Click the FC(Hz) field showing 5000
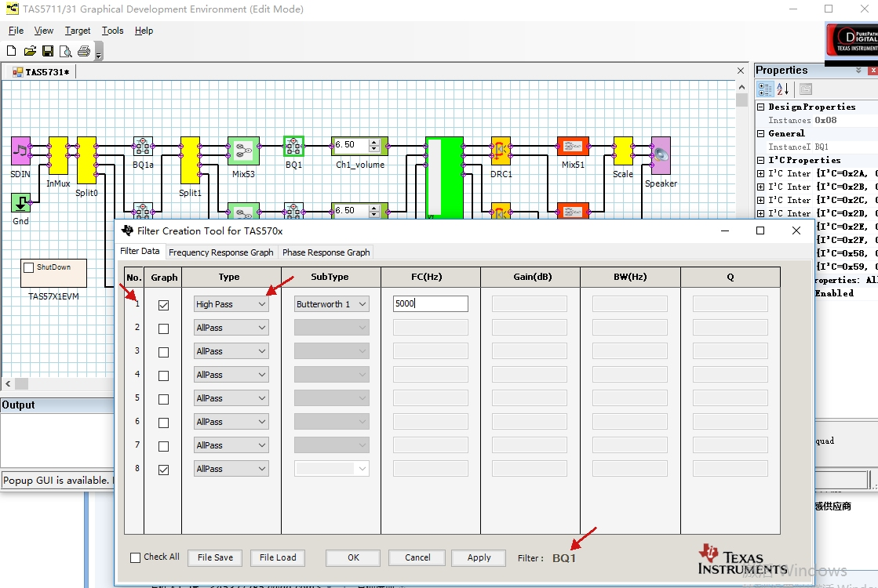The height and width of the screenshot is (588, 878). pos(430,303)
